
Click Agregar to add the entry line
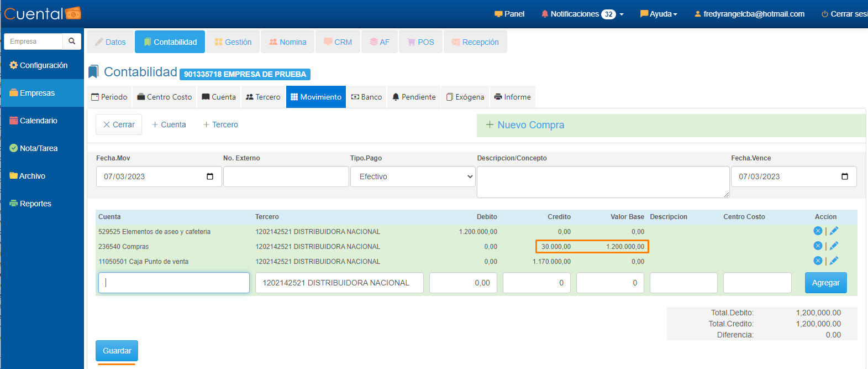[825, 283]
